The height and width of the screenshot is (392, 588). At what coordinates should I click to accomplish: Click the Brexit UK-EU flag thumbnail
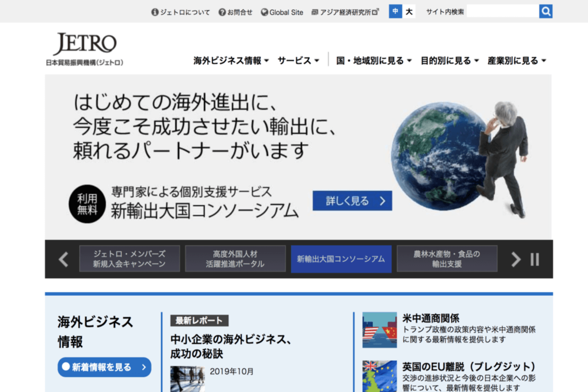(x=379, y=376)
